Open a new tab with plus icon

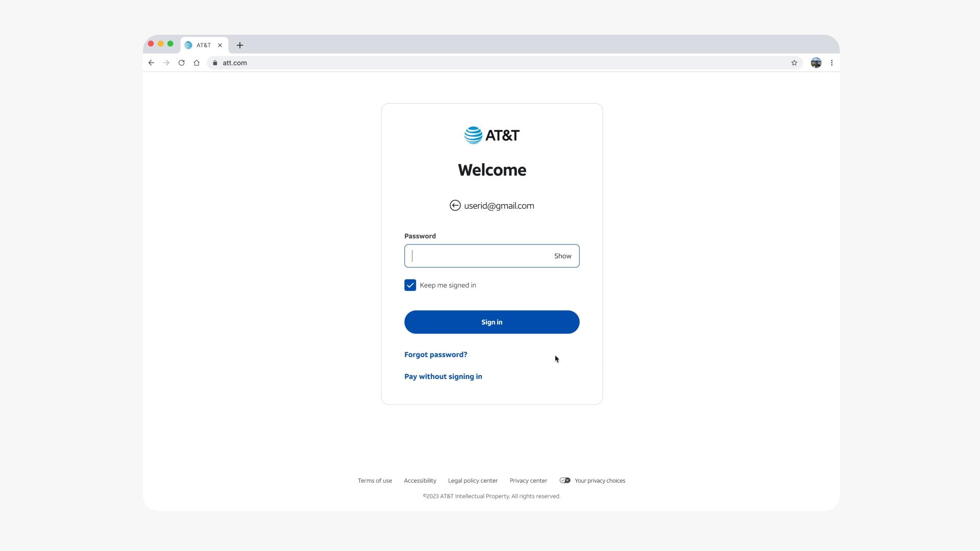pos(240,45)
